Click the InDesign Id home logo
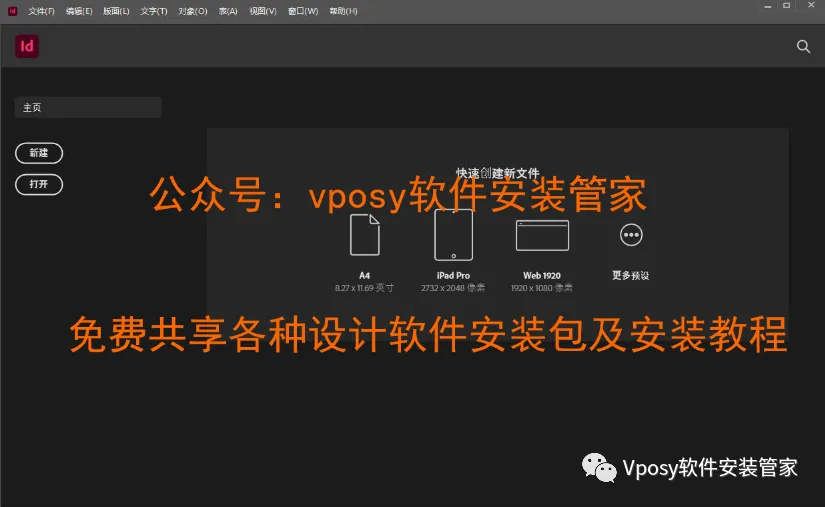This screenshot has height=507, width=825. coord(27,46)
